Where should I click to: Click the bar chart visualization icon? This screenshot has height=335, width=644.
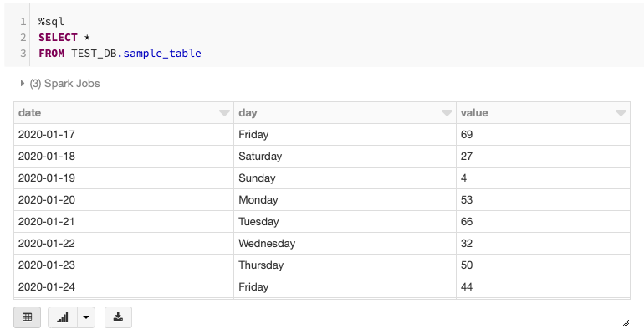[63, 317]
